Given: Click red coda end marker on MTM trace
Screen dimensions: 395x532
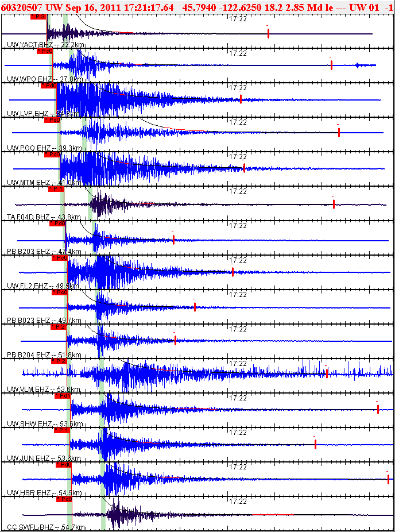Looking at the screenshot, I should coord(244,168).
